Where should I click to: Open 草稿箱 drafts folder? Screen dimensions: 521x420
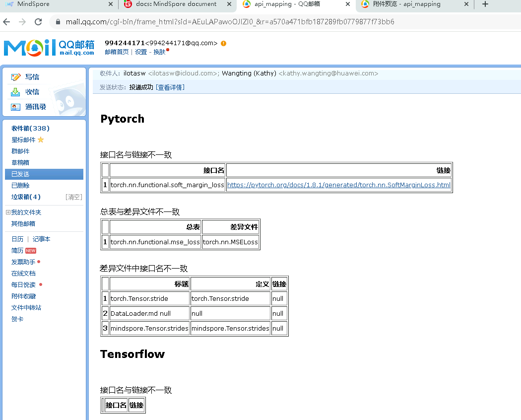coord(20,163)
